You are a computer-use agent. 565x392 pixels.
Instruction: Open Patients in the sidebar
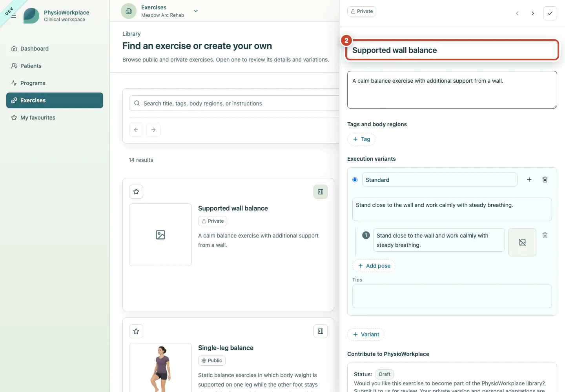point(55,66)
